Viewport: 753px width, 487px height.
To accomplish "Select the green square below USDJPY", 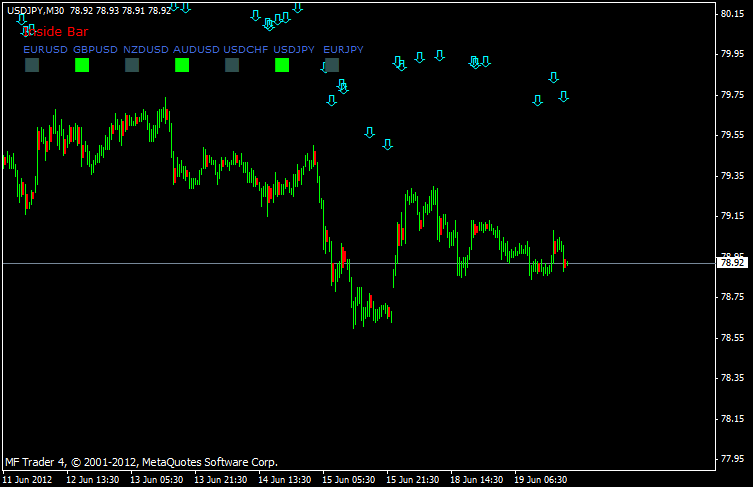I will [x=282, y=65].
